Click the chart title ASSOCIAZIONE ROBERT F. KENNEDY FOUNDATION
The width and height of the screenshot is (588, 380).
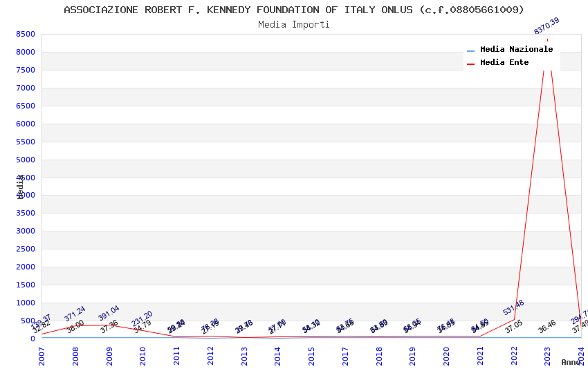pyautogui.click(x=293, y=10)
